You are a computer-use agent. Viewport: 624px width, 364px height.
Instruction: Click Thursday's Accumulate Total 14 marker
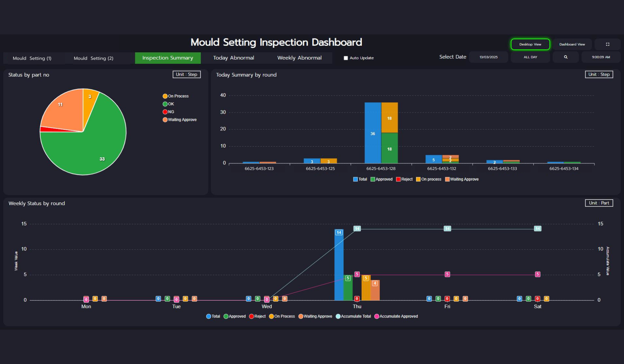pyautogui.click(x=357, y=229)
